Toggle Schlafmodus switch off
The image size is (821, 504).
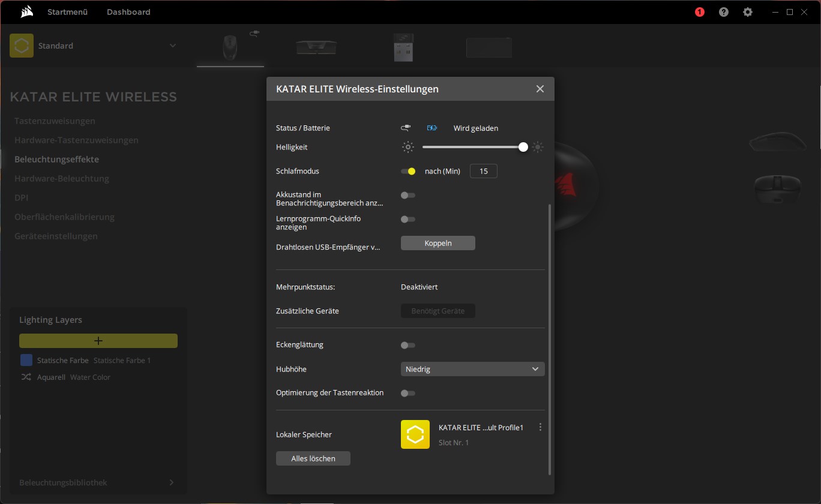pos(408,171)
